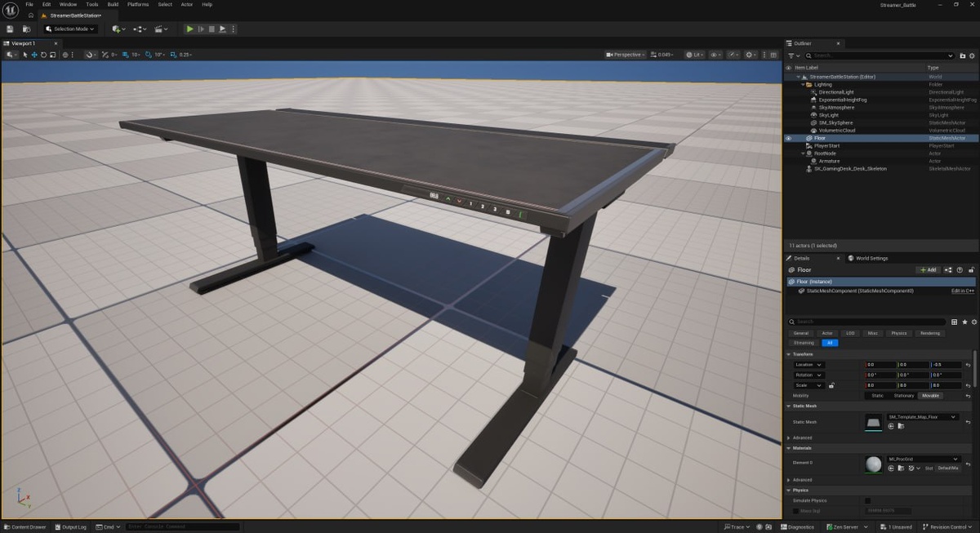Open the Build menu
The height and width of the screenshot is (533, 980).
113,4
